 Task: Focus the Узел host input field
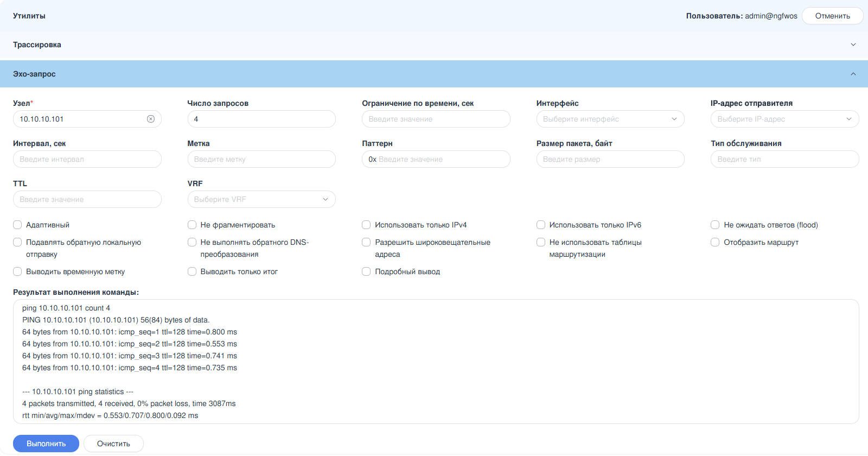87,119
